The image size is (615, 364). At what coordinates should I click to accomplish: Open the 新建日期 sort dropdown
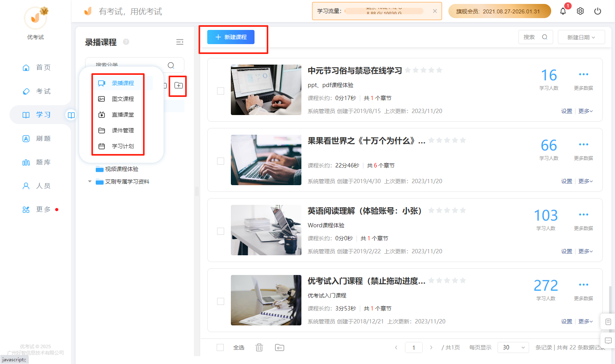(581, 37)
